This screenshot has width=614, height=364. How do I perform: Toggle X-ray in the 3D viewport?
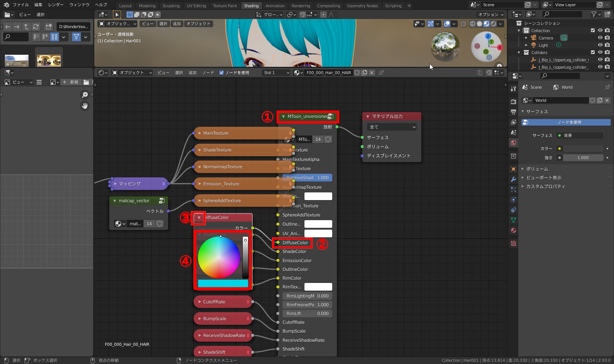(x=463, y=24)
